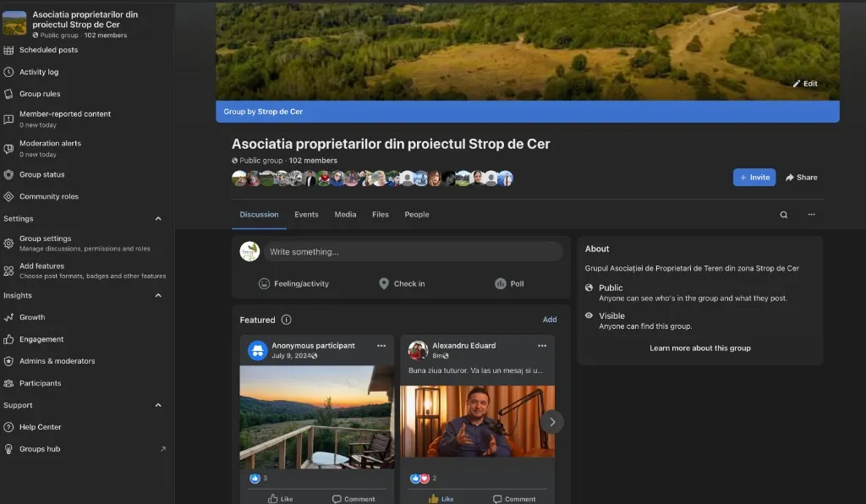Switch to the Discussion tab

coord(259,215)
